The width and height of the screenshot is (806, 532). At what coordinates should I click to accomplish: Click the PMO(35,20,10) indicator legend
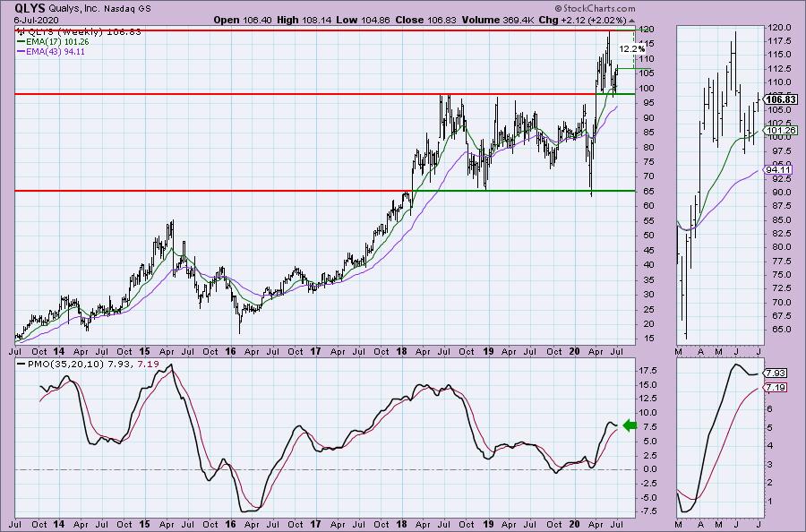pos(88,364)
